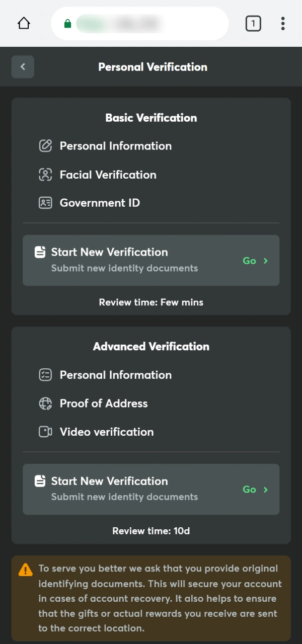The image size is (302, 644).
Task: Click the document icon beside Start New Verification
Action: tap(40, 252)
